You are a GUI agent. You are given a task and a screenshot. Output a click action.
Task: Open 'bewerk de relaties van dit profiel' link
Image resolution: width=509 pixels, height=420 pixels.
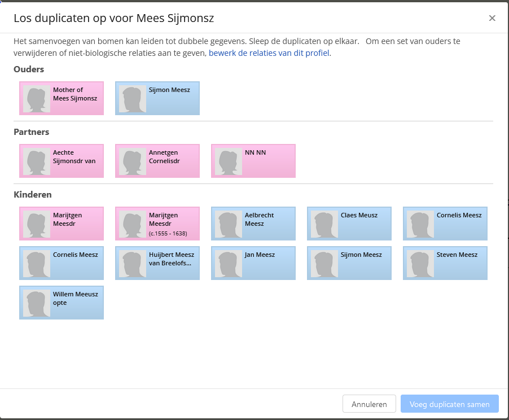(x=269, y=53)
